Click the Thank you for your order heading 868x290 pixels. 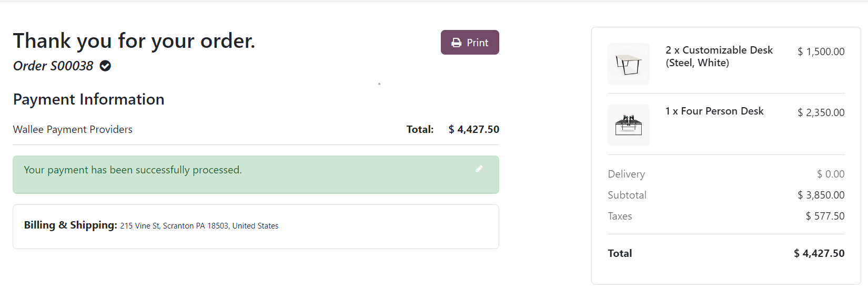coord(134,41)
